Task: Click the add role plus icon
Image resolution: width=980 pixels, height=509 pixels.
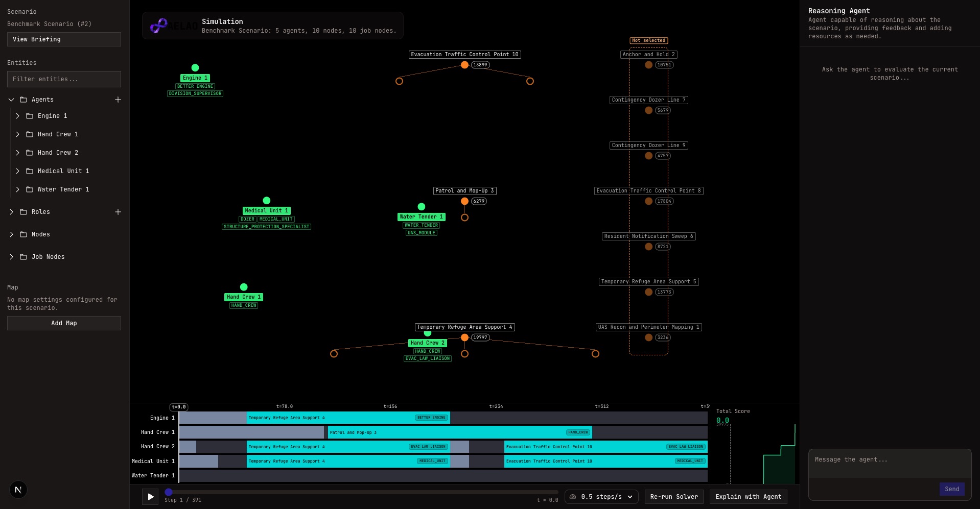Action: coord(118,212)
